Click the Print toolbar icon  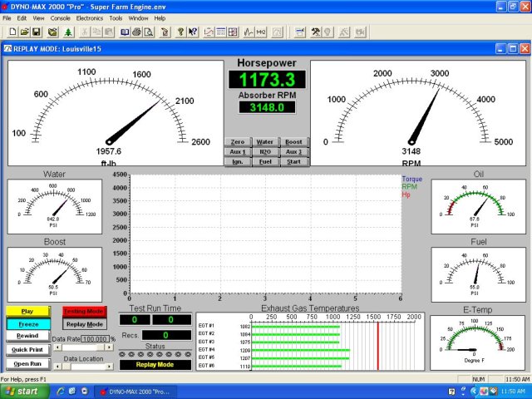coord(136,32)
